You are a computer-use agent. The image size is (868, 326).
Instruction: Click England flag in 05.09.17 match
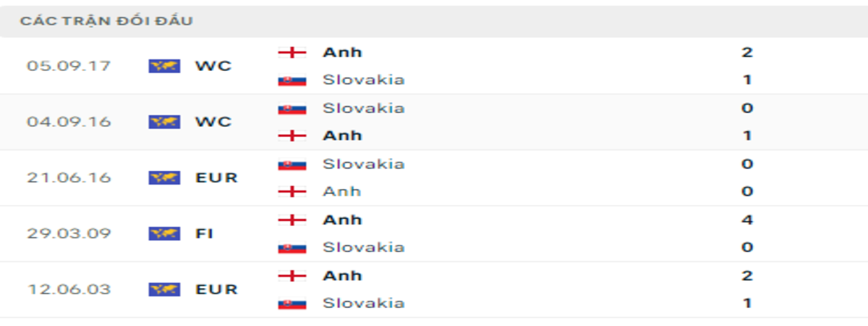click(x=292, y=52)
